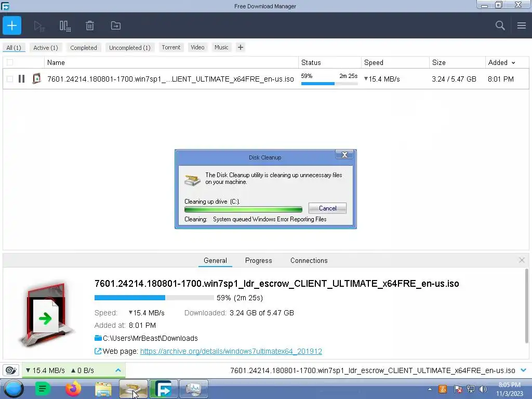The image size is (532, 399).
Task: Click the Added column sort arrow
Action: coord(513,63)
